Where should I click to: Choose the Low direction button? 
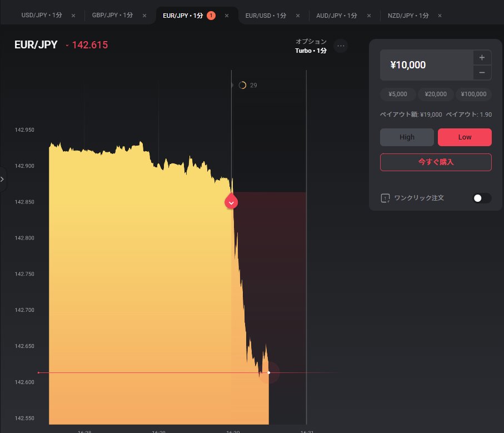pos(465,137)
